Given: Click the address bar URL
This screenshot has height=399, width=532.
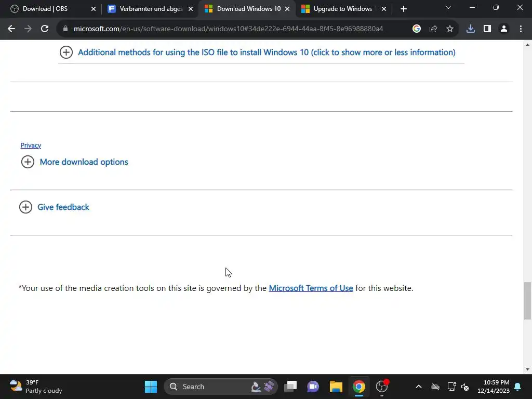Looking at the screenshot, I should 229,29.
